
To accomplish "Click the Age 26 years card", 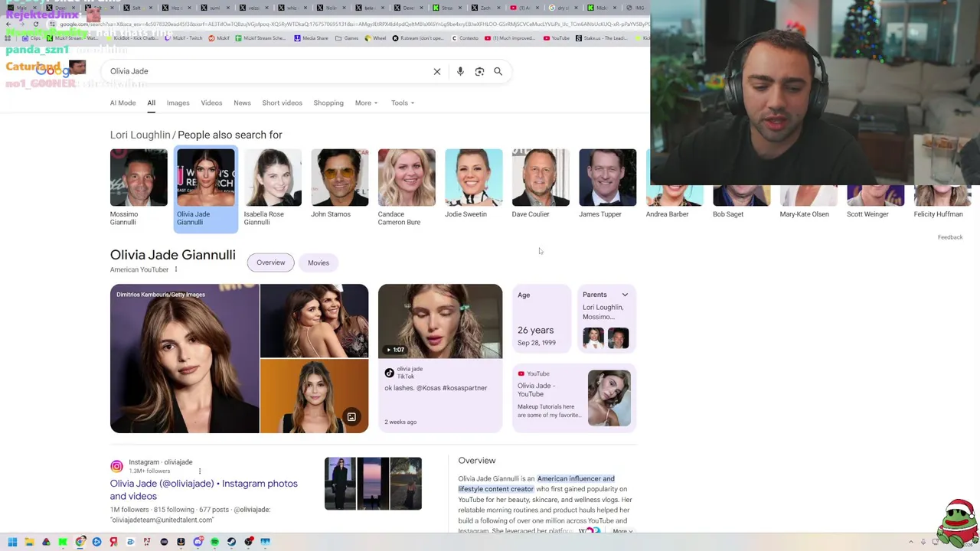I will pos(541,318).
